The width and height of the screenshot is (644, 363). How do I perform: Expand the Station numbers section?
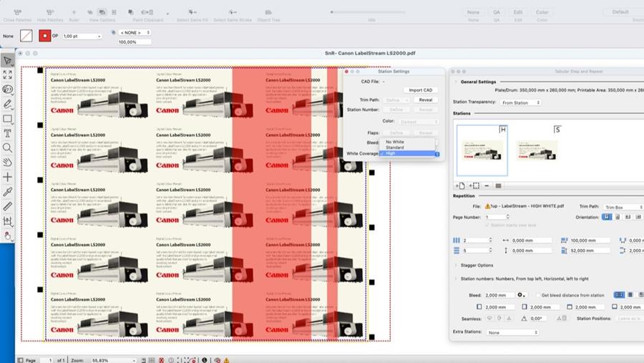[x=456, y=279]
